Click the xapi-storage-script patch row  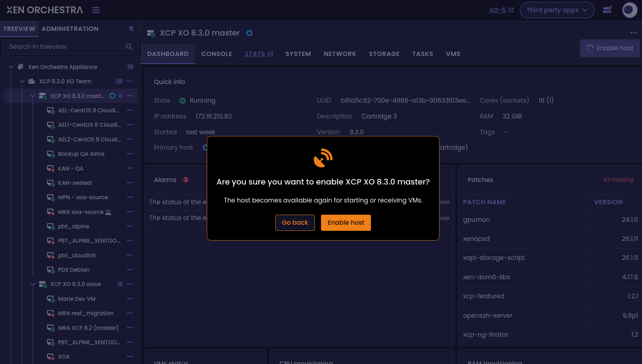(550, 258)
